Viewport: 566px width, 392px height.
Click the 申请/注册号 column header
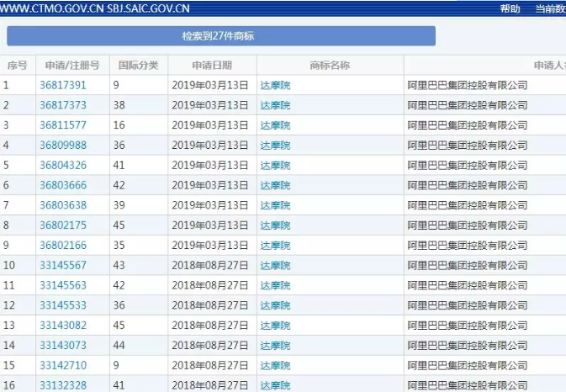pos(72,66)
